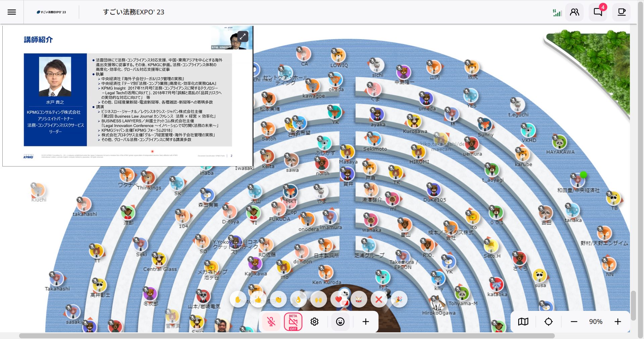Screen dimensions: 644x339
Task: Select the kataoka raccoon avatar
Action: pos(497,285)
